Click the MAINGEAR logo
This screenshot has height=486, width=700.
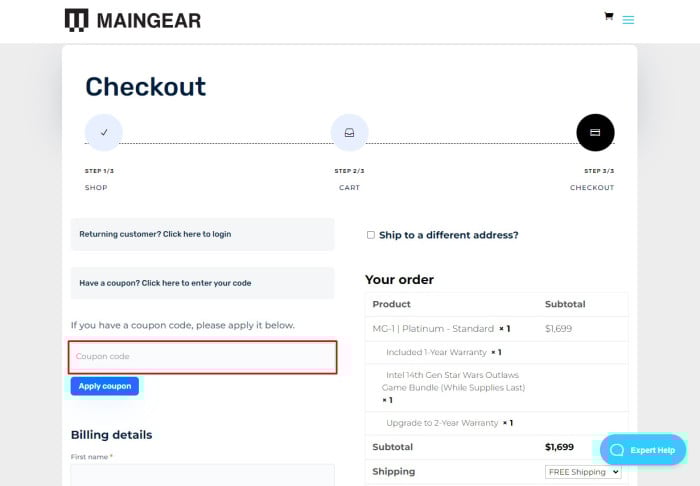[132, 20]
